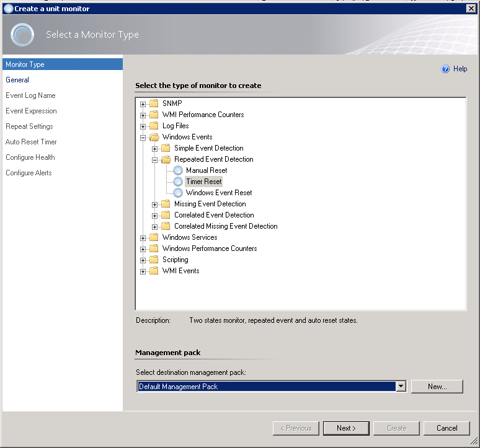This screenshot has height=448, width=480.
Task: Click the Manual Reset monitor icon
Action: pos(178,170)
